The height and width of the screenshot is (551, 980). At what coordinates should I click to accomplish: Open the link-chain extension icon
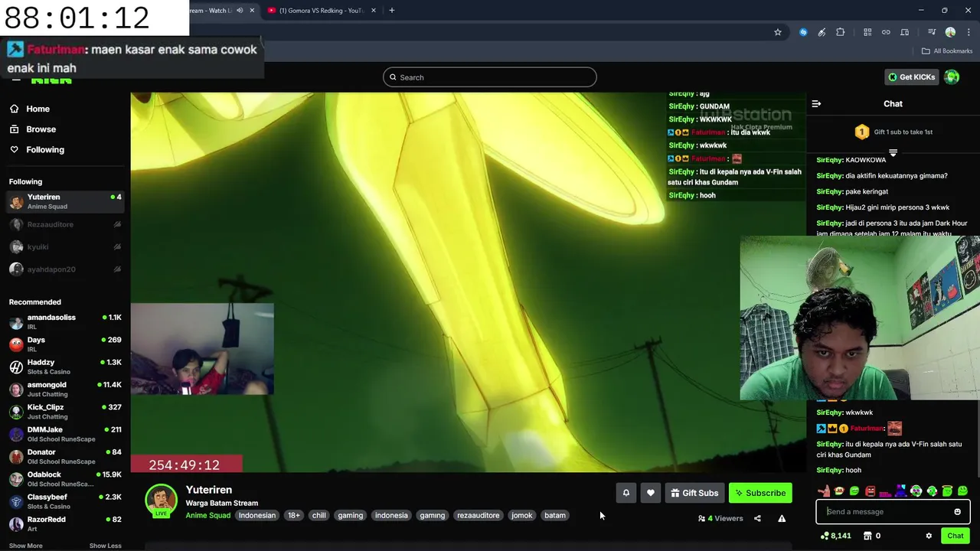click(886, 32)
